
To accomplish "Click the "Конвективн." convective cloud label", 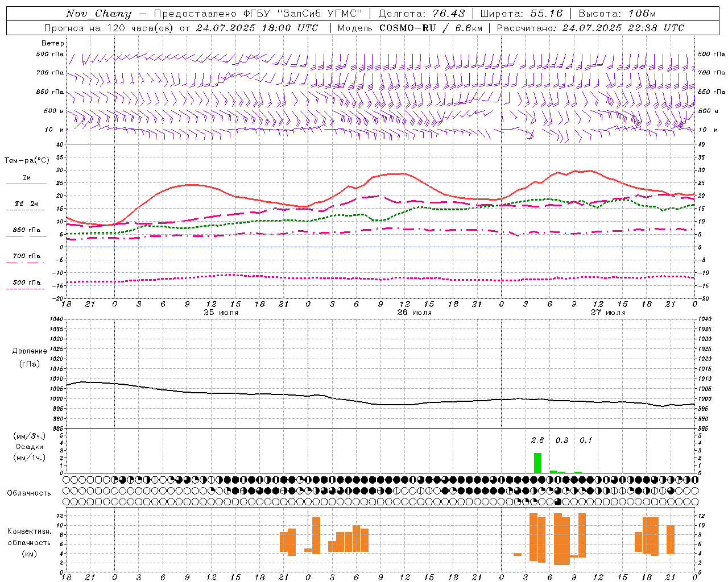I will pyautogui.click(x=30, y=531).
